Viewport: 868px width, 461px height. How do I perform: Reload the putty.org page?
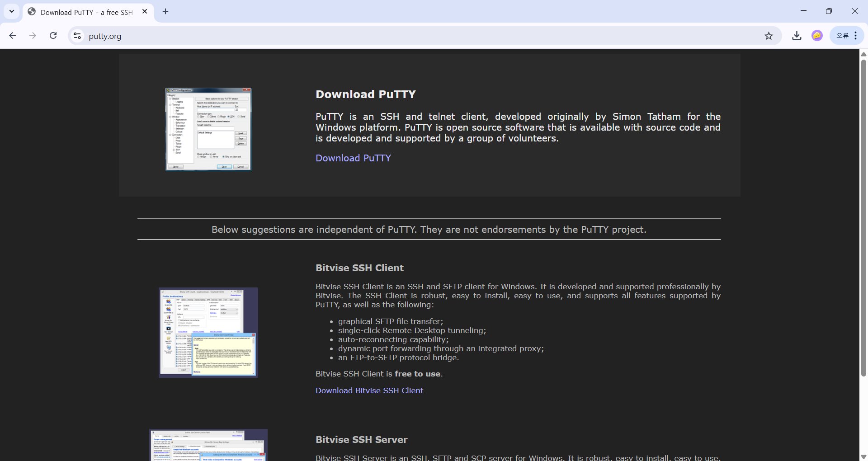point(53,36)
